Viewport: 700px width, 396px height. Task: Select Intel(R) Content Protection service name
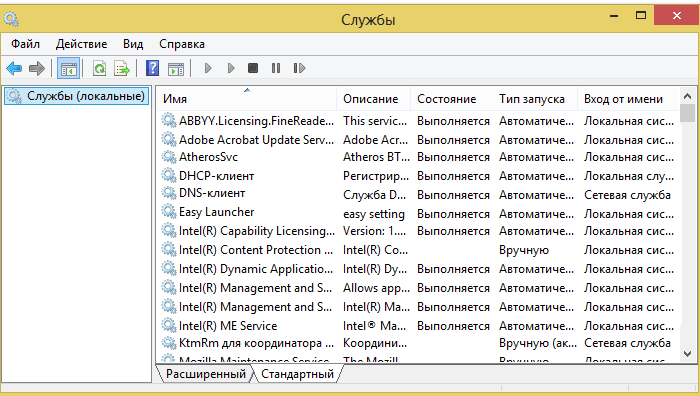point(256,250)
